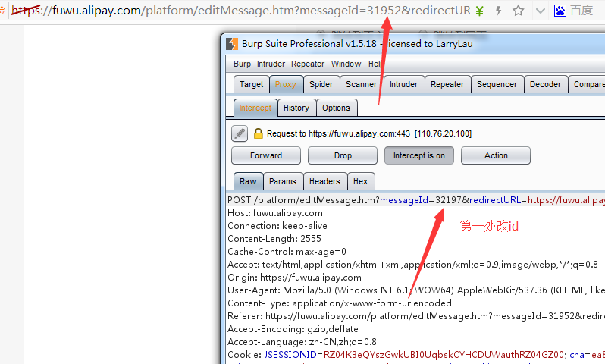
Task: Click the Baidu paw search engine icon
Action: [560, 11]
